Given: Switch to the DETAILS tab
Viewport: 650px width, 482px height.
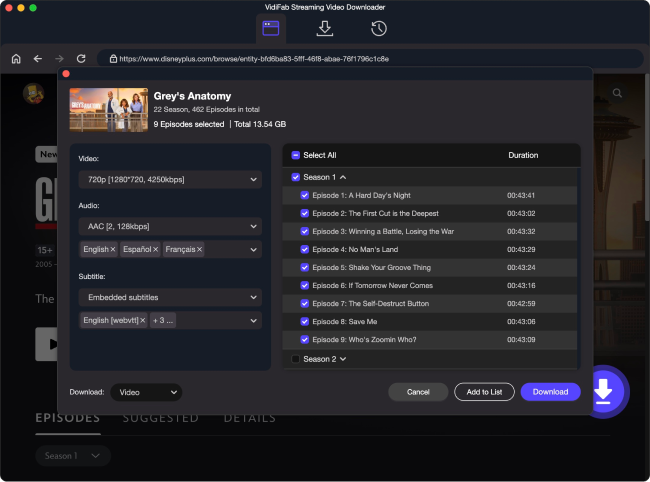Looking at the screenshot, I should pos(250,418).
